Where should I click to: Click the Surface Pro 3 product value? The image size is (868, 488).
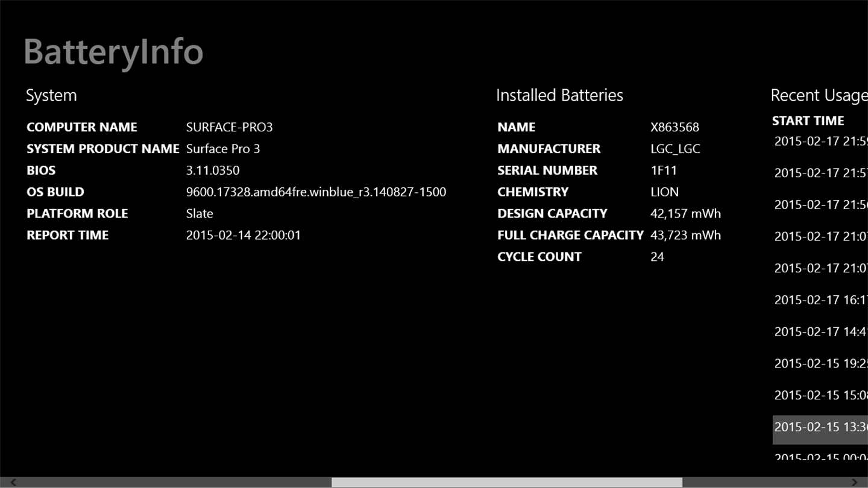click(223, 149)
